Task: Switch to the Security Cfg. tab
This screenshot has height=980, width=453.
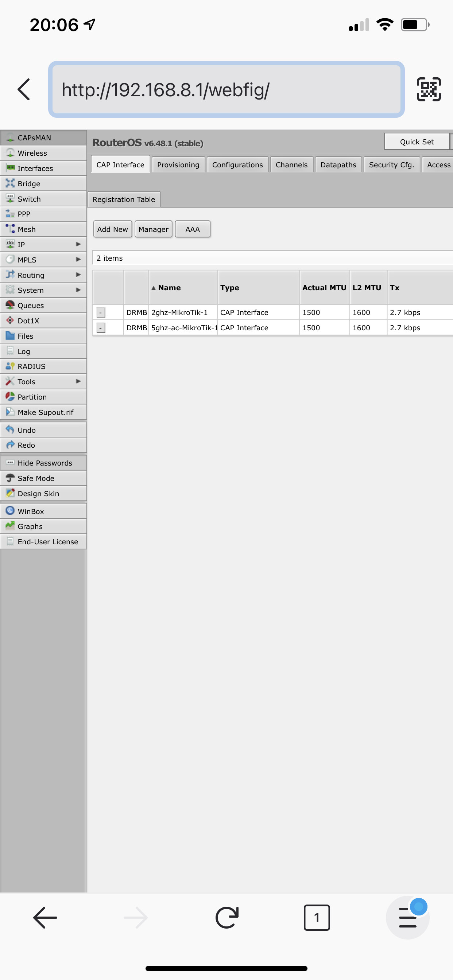Action: click(392, 165)
